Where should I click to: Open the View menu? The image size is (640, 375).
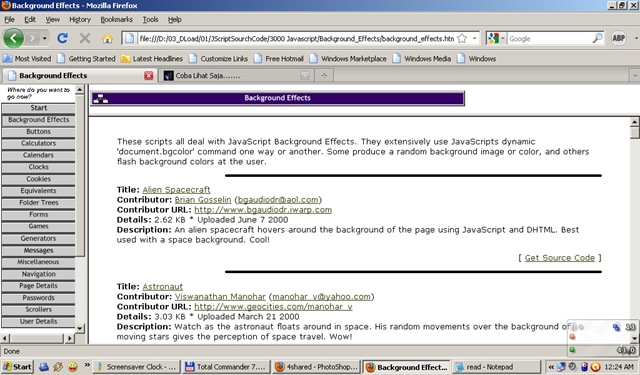click(x=53, y=19)
